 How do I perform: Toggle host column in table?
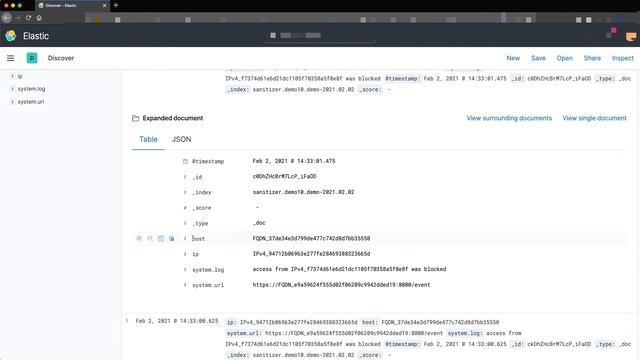[x=161, y=238]
